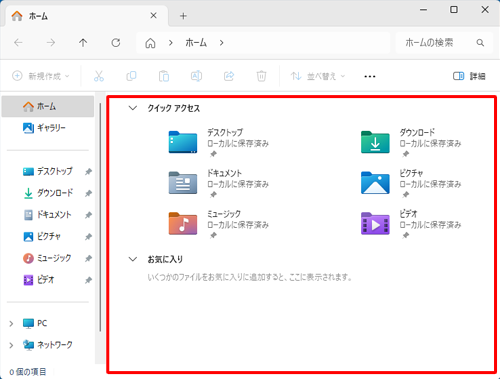Click the navigation pane scrollbar
This screenshot has height=379, width=500.
100,217
